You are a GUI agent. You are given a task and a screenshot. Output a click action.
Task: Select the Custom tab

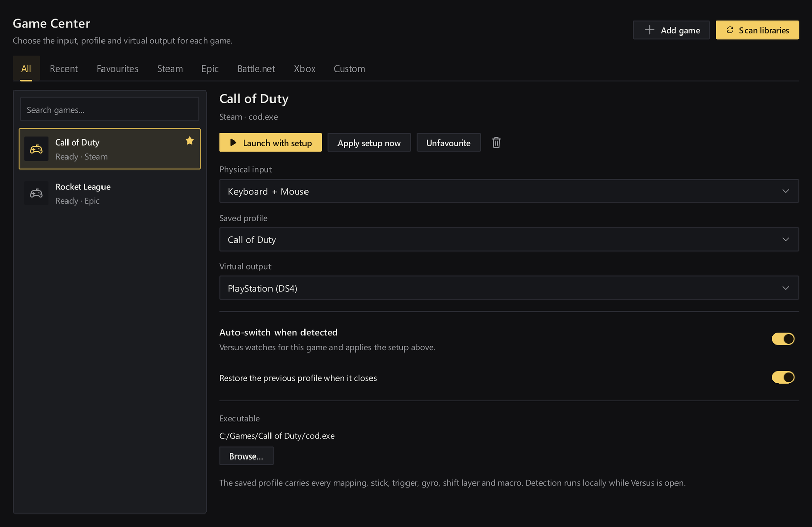(350, 68)
